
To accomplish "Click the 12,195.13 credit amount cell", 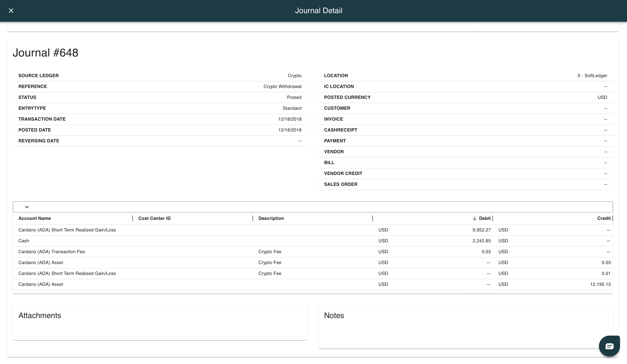I will click(600, 284).
